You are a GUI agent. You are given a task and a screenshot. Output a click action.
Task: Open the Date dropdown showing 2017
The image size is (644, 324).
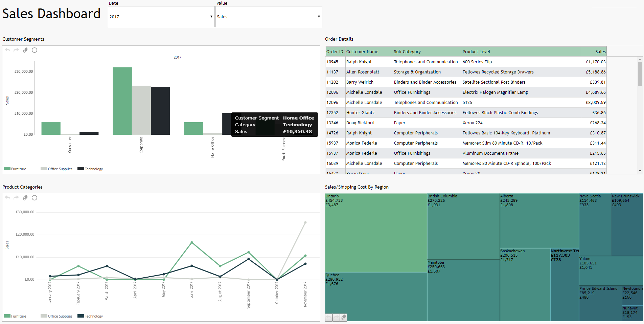tap(161, 16)
